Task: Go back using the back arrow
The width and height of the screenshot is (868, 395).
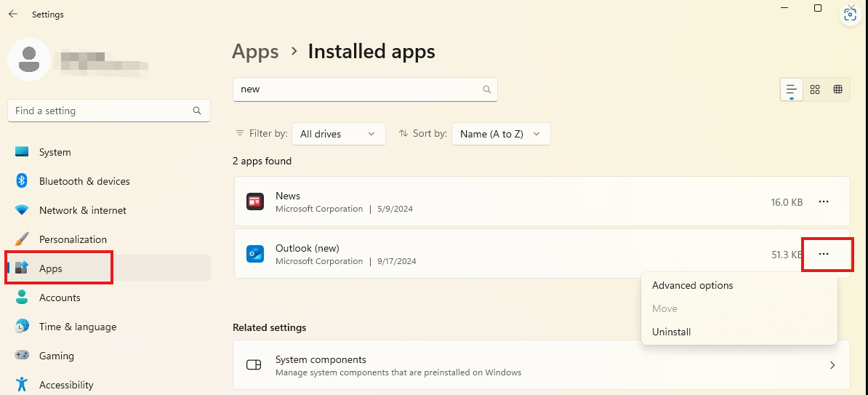Action: click(x=13, y=15)
